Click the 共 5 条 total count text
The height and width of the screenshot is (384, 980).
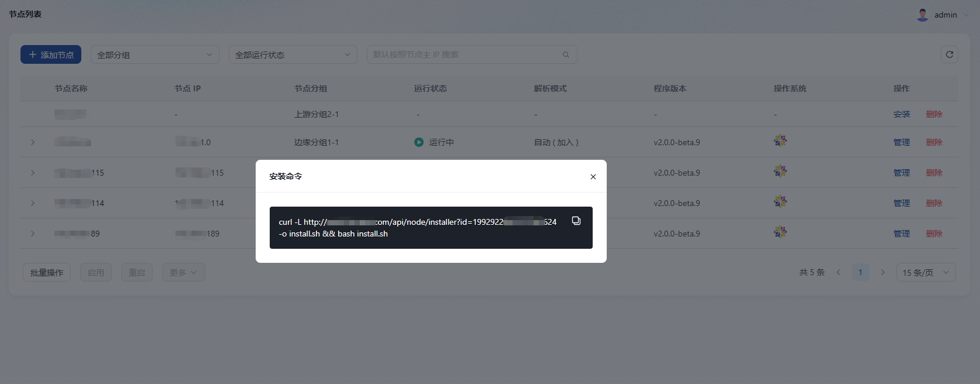[x=812, y=272]
